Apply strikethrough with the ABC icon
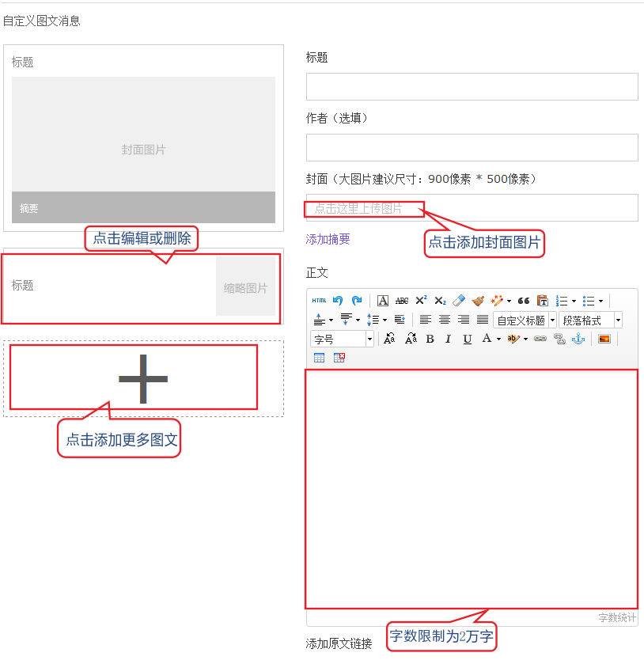The height and width of the screenshot is (664, 644). click(402, 301)
